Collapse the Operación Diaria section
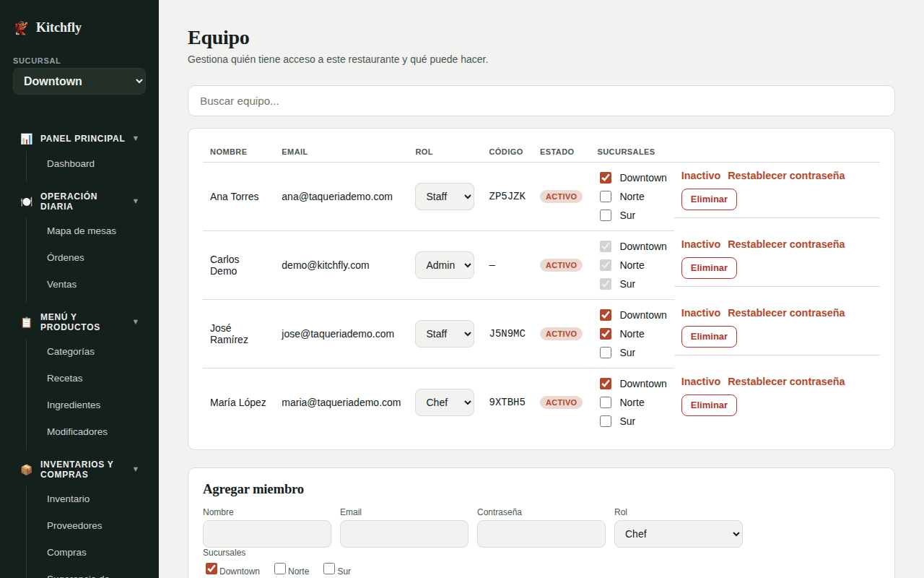Image resolution: width=924 pixels, height=578 pixels. click(136, 202)
